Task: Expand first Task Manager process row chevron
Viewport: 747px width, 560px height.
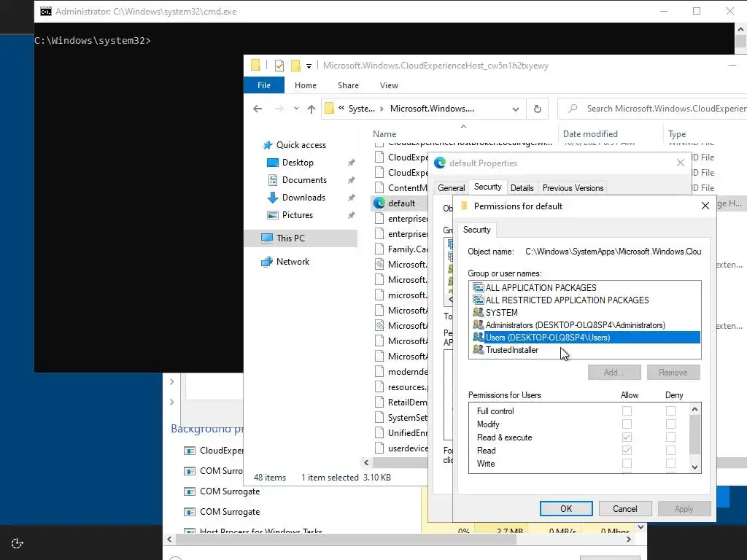Action: pos(172,381)
